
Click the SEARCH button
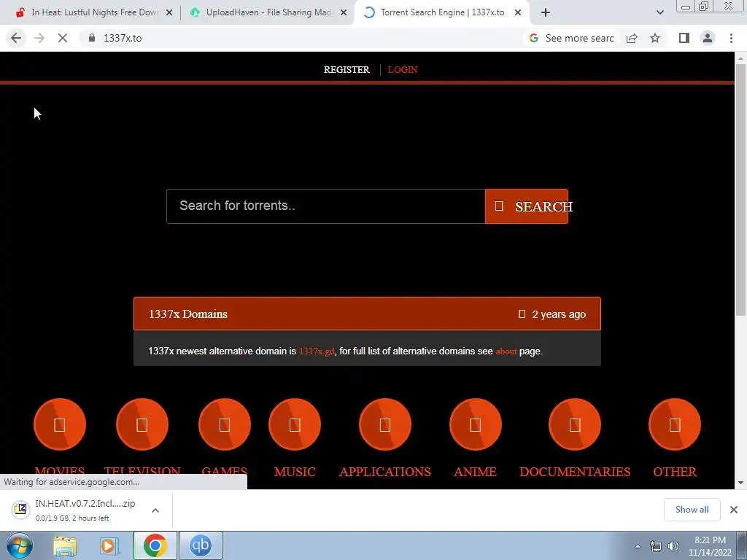tap(527, 206)
